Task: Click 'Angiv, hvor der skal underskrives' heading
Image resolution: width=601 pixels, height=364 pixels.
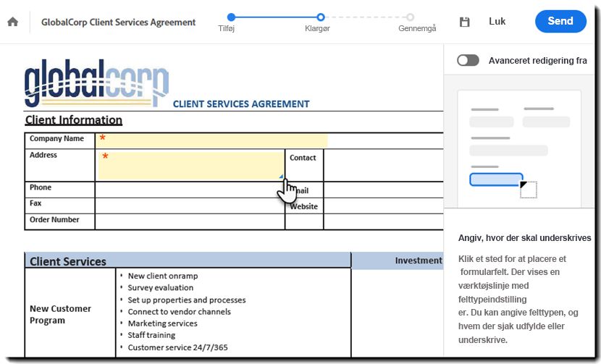Action: click(x=524, y=238)
